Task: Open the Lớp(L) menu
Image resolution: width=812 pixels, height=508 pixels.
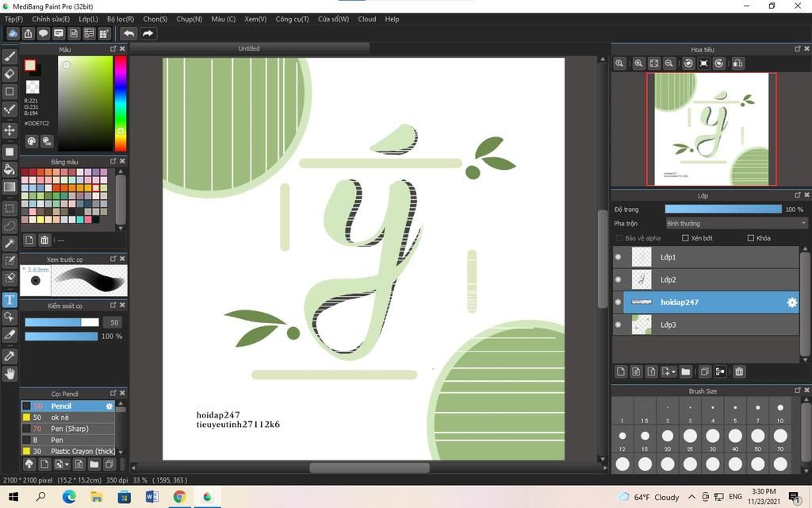Action: click(x=88, y=19)
